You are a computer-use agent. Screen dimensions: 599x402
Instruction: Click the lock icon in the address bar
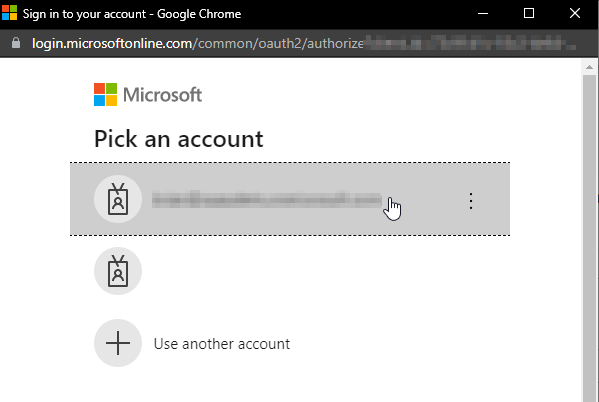pos(16,43)
